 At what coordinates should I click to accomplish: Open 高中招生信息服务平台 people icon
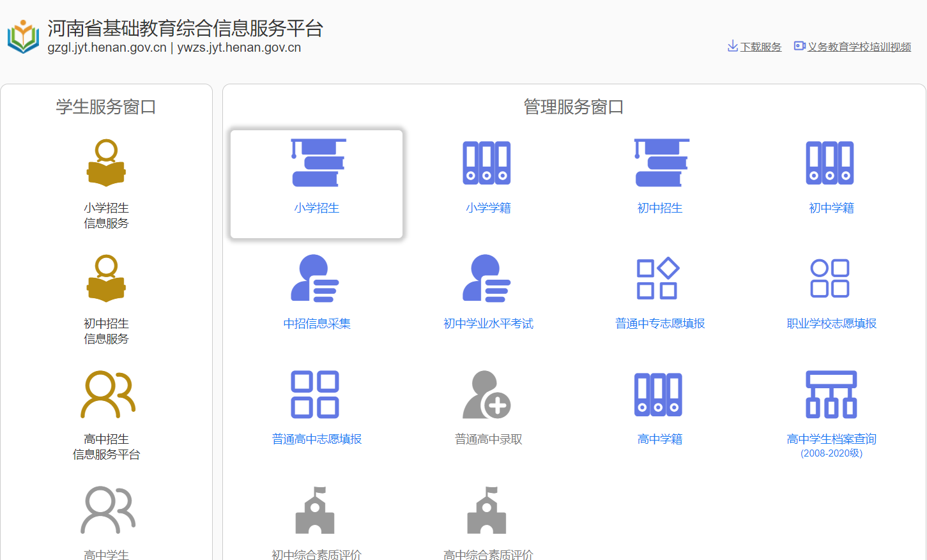tap(107, 395)
